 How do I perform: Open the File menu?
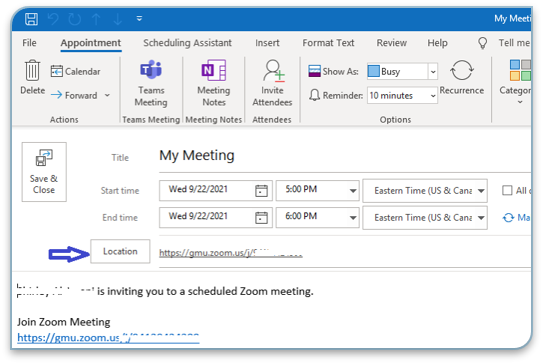(29, 43)
